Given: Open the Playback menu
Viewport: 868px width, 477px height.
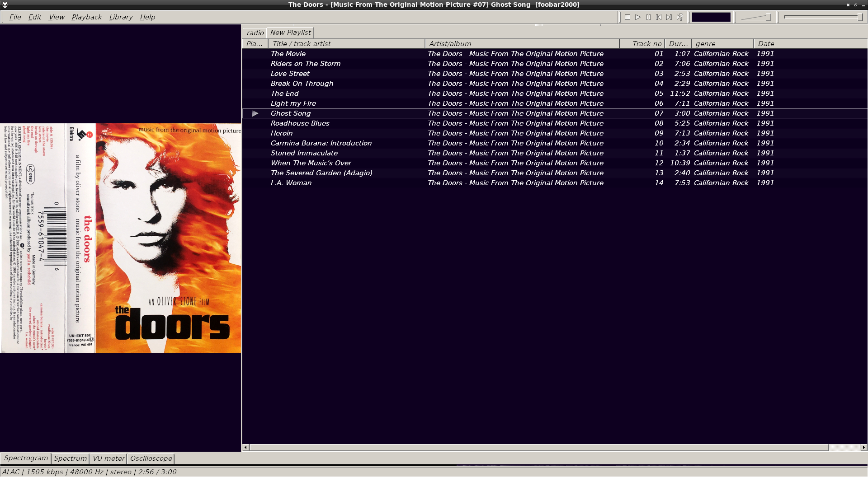Looking at the screenshot, I should click(x=86, y=17).
